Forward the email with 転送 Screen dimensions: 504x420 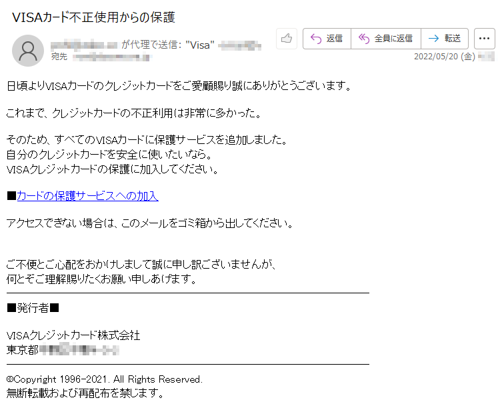coord(445,39)
